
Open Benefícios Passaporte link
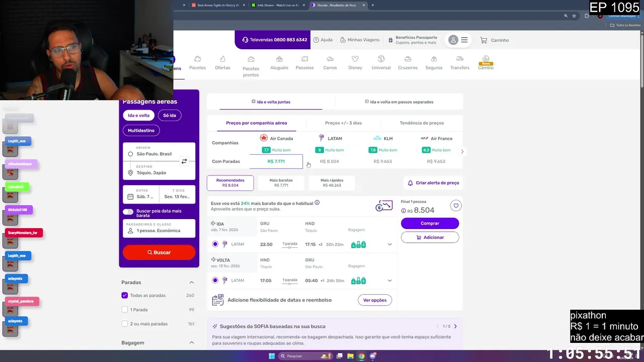pyautogui.click(x=413, y=40)
